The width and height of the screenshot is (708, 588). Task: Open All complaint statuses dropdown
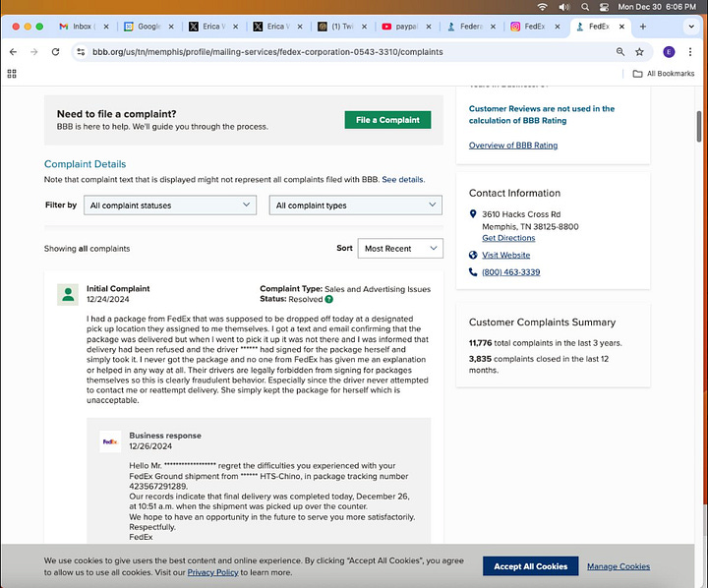pyautogui.click(x=170, y=206)
